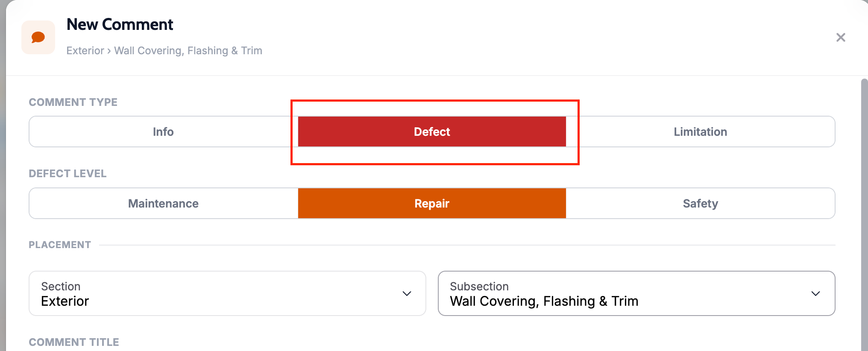Set defect level to Repair
Screen dimensions: 868x351
[432, 203]
